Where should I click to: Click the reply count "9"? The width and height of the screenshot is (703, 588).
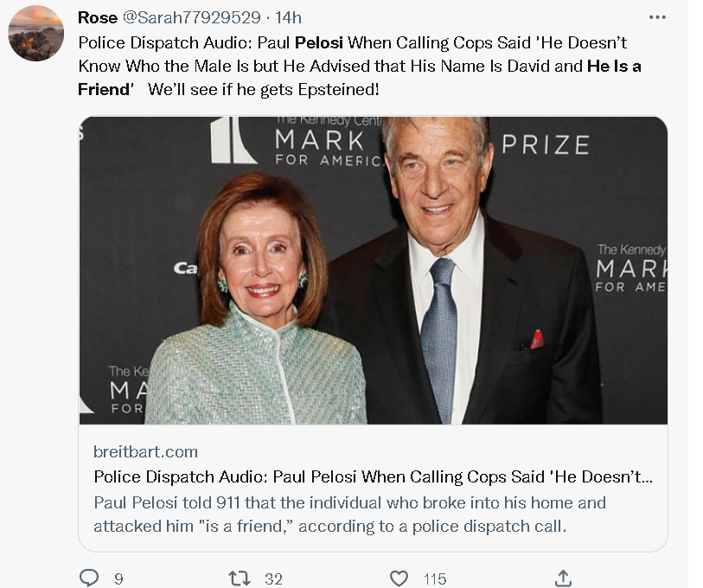coord(118,578)
